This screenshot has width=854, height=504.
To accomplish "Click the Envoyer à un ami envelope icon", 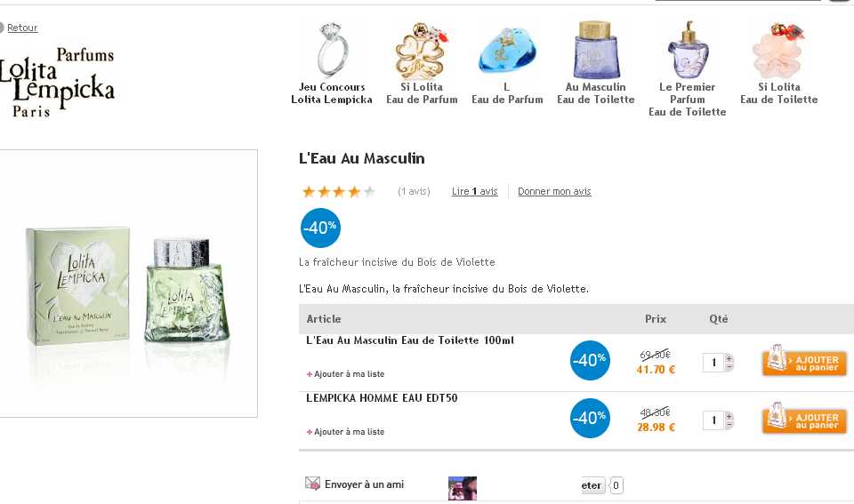I will pos(312,484).
